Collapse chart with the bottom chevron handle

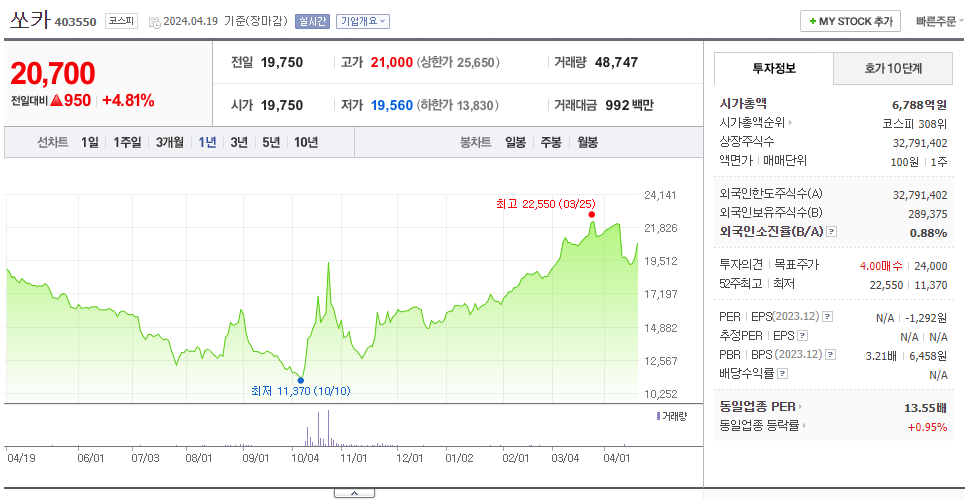354,493
